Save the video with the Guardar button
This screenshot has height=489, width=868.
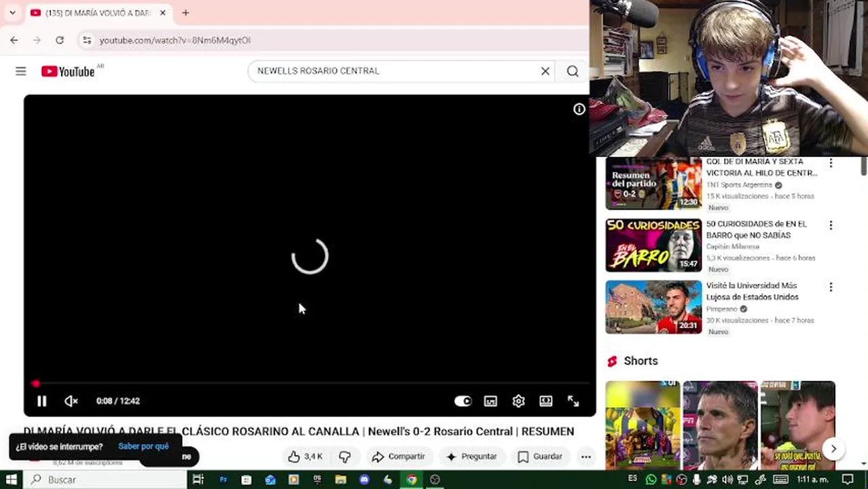(x=540, y=456)
